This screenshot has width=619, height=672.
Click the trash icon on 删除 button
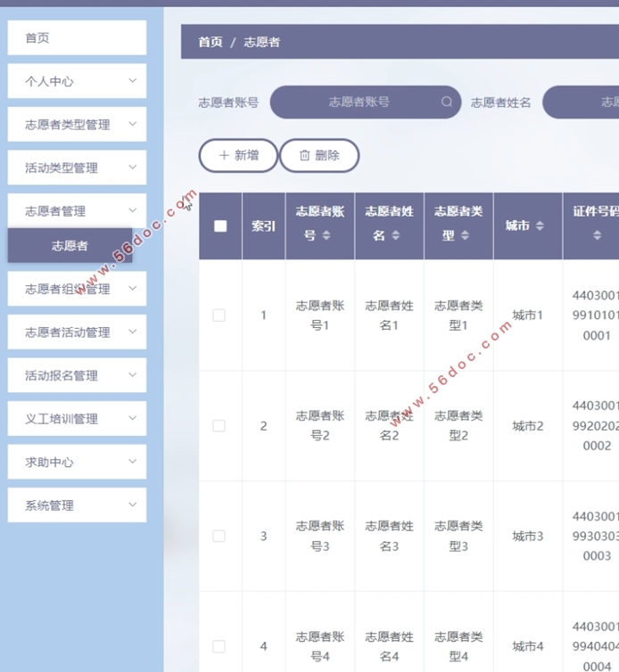coord(304,155)
